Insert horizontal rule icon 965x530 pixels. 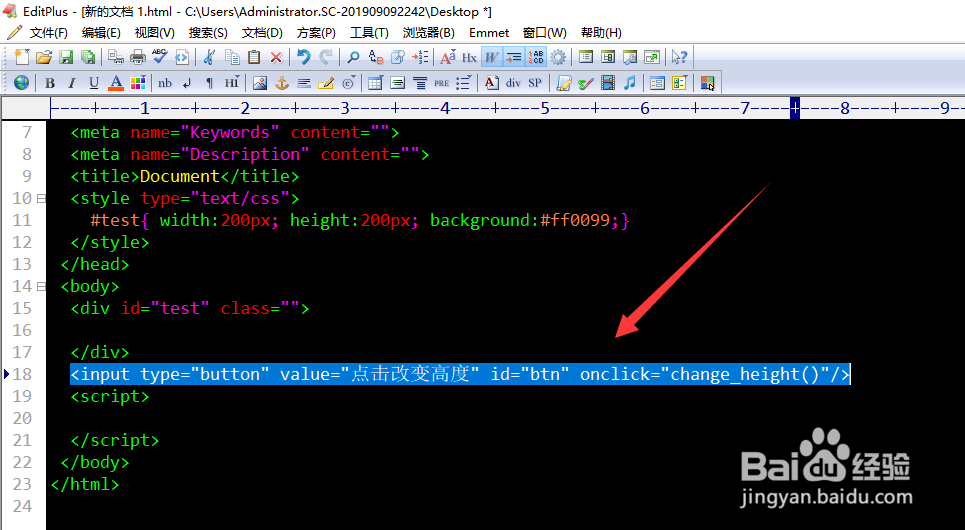[304, 82]
